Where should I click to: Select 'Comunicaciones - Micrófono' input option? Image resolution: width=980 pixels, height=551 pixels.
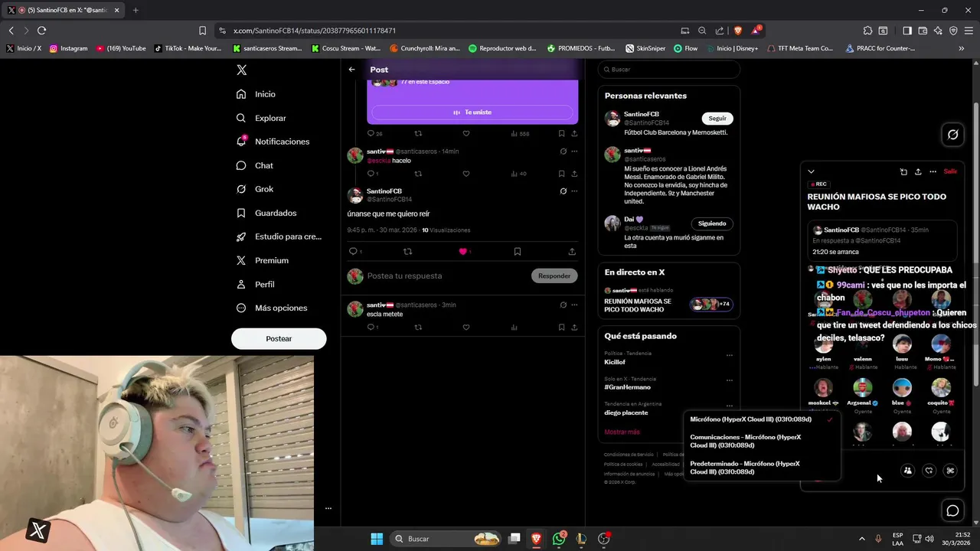[x=761, y=441]
